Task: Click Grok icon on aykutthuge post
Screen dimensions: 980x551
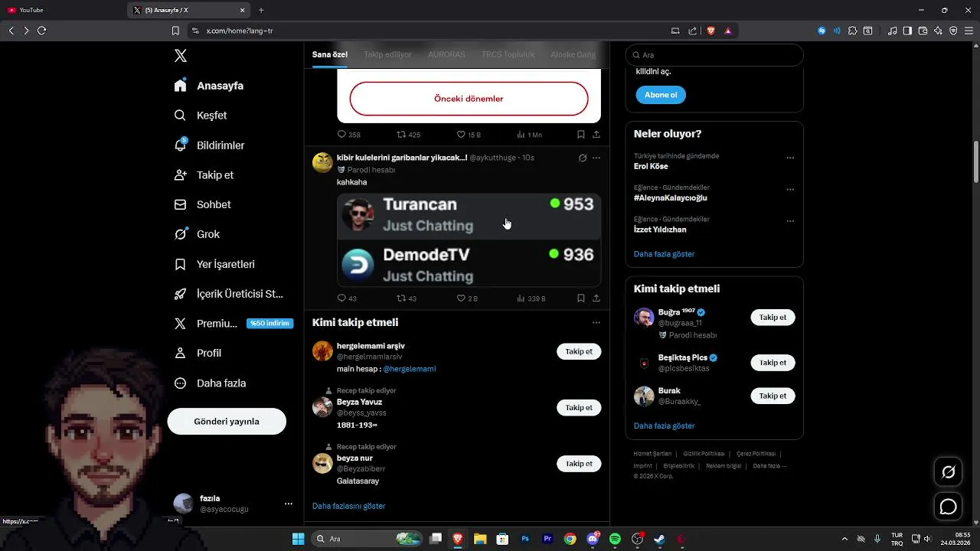Action: [582, 158]
